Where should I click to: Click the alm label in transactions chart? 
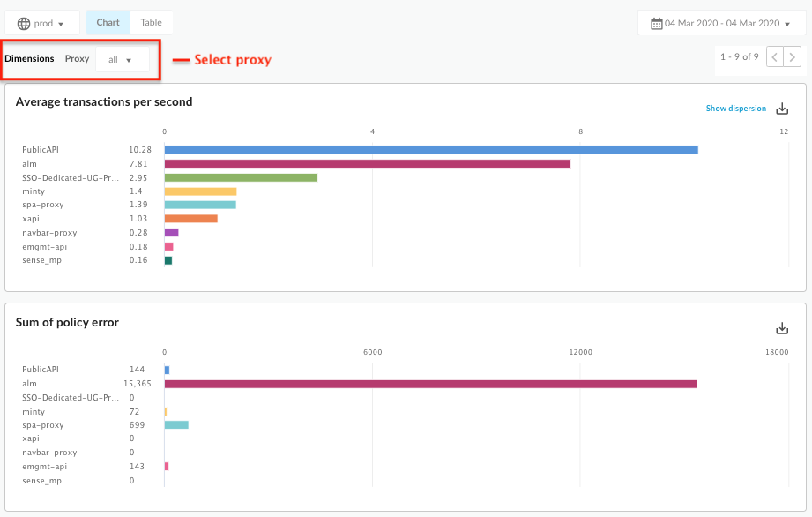[28, 164]
